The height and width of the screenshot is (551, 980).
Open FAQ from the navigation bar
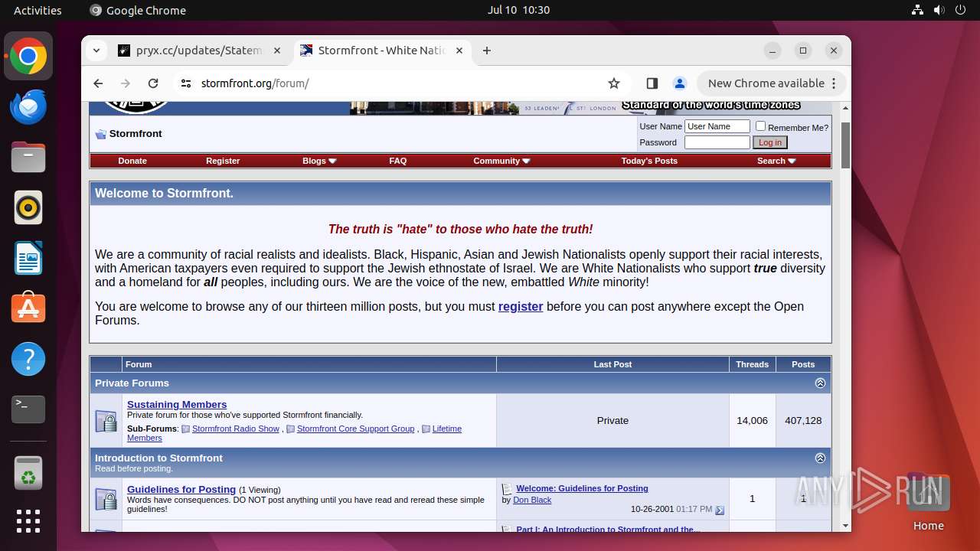tap(398, 161)
